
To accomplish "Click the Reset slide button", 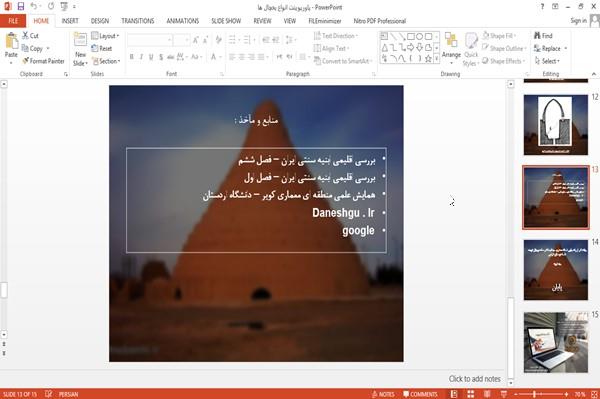I will pos(102,49).
